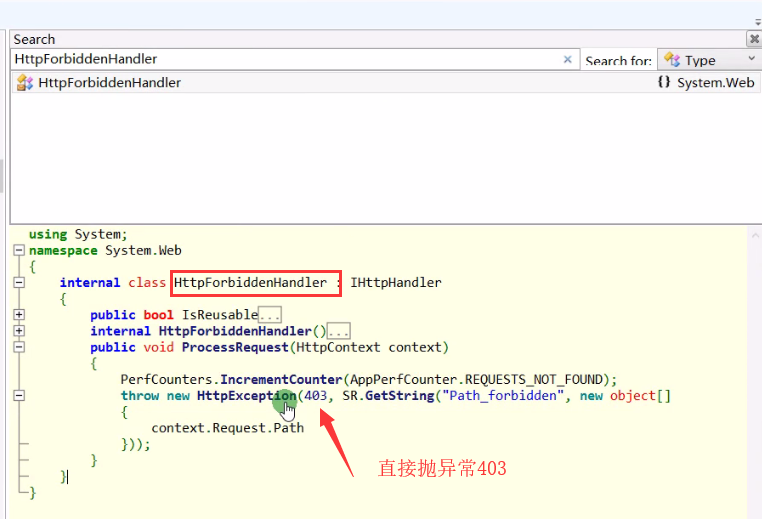Viewport: 762px width, 519px height.
Task: Close the Search panel
Action: [754, 38]
